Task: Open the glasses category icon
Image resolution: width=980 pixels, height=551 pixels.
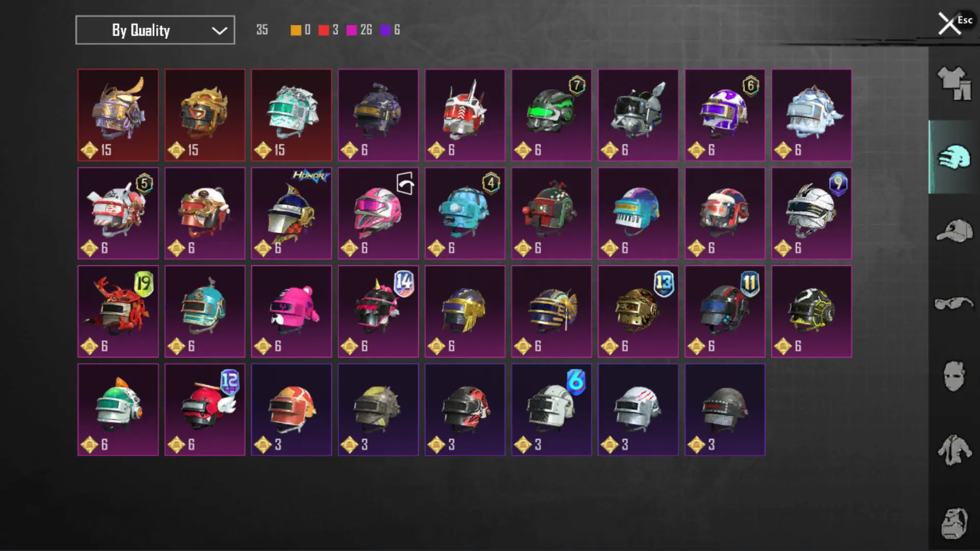Action: coord(953,304)
